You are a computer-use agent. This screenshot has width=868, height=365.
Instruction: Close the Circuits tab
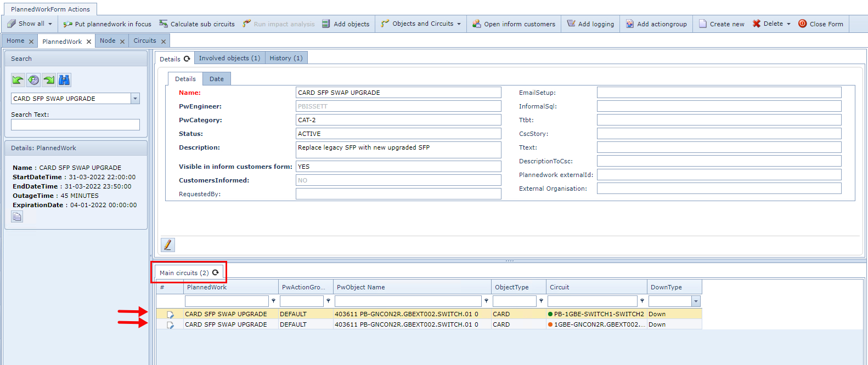click(x=164, y=41)
